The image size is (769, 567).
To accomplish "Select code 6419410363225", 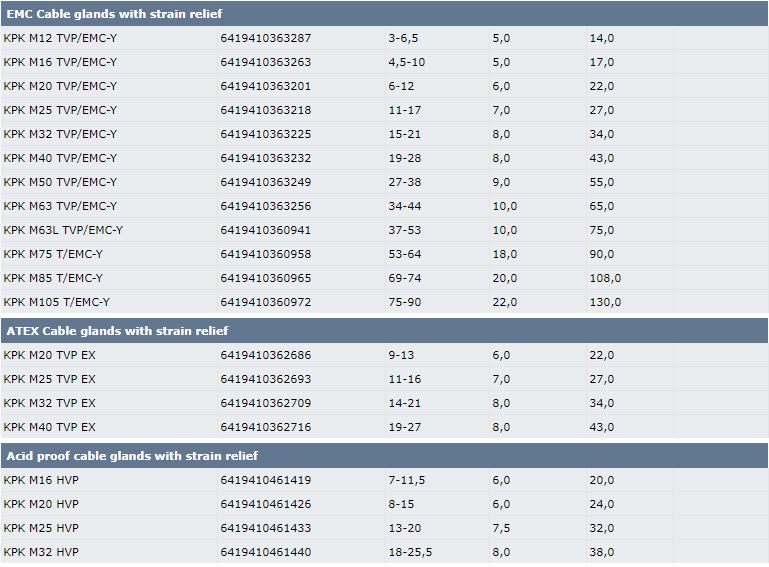I will pos(266,134).
